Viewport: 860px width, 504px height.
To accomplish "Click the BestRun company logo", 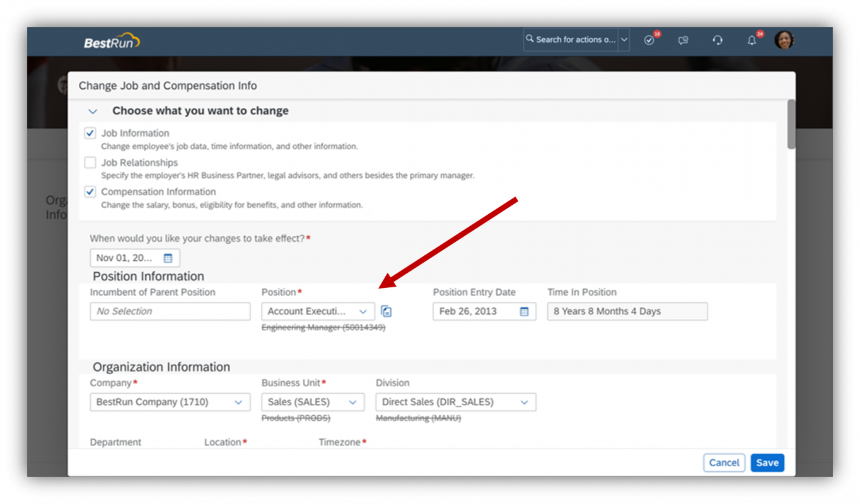I will tap(110, 40).
